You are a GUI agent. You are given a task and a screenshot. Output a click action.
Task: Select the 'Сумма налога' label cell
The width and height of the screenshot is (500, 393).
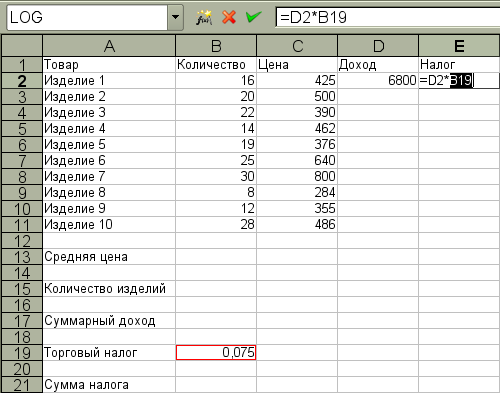point(109,385)
